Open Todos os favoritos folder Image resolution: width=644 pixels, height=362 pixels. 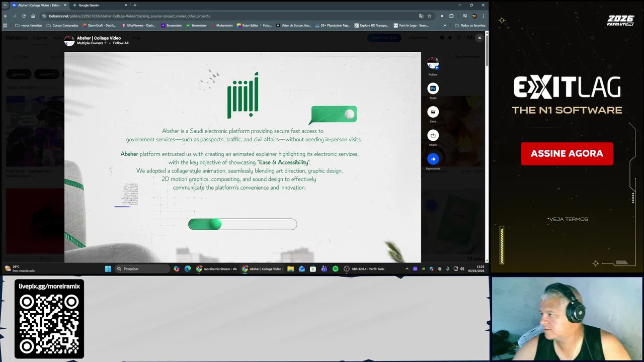(470, 25)
